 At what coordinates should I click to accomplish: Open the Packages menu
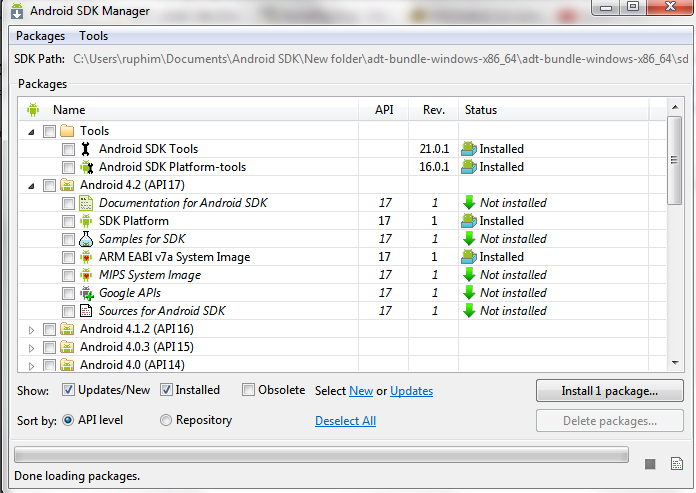click(40, 36)
